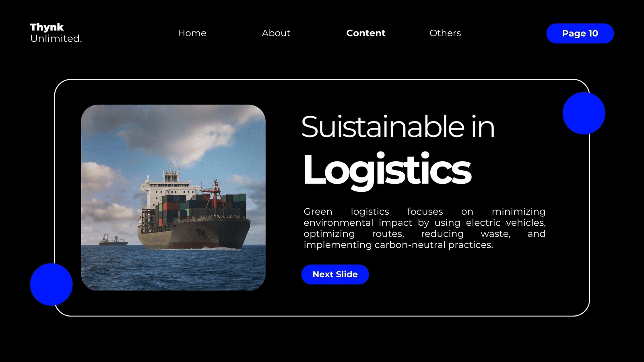Click the Page 10 button
Viewport: 644px width, 362px height.
coord(580,33)
